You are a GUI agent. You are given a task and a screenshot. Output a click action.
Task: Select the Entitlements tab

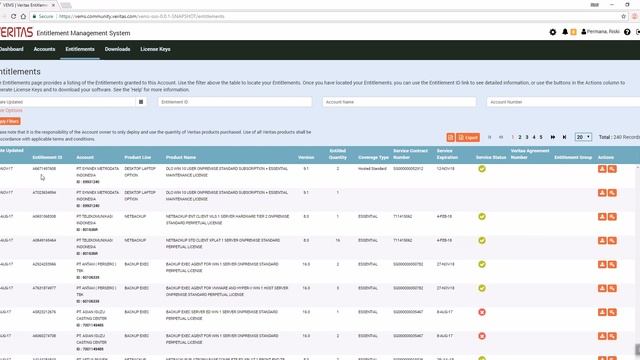coord(80,49)
